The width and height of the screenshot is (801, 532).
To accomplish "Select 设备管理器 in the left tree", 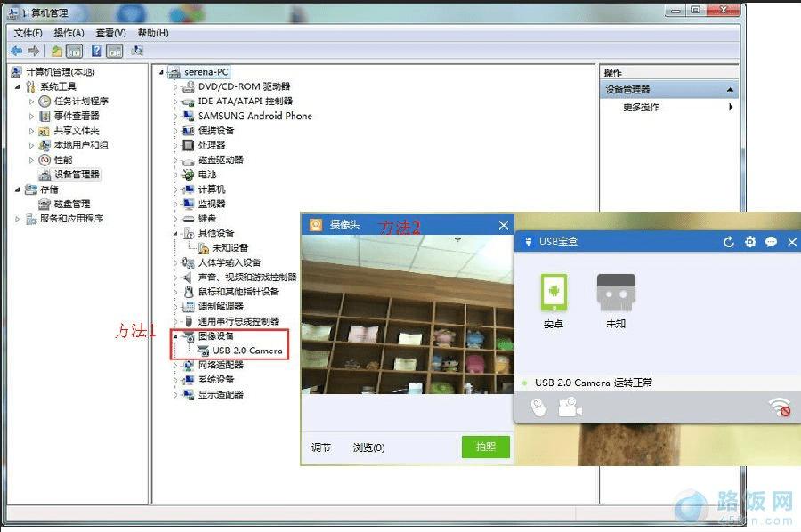I will coord(77,174).
